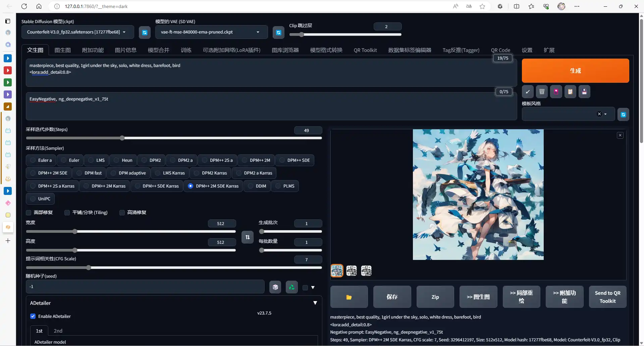The image size is (644, 346).
Task: Switch to the 图生图 tab
Action: pyautogui.click(x=63, y=50)
